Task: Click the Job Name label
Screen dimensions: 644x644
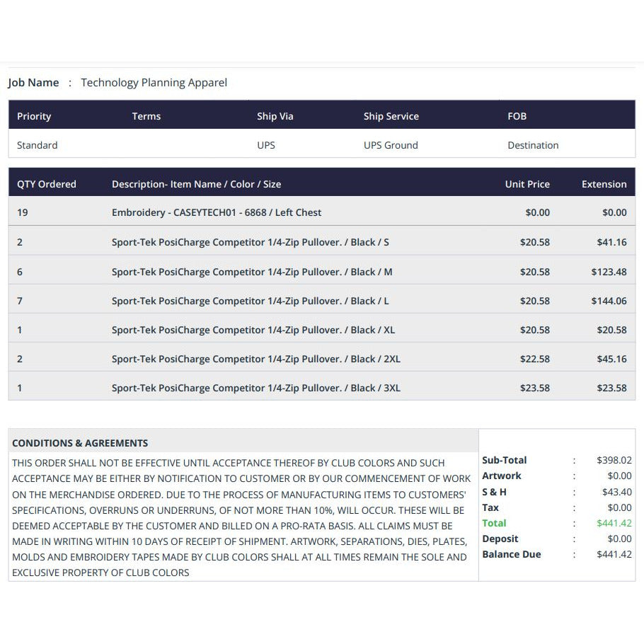Action: [x=33, y=83]
